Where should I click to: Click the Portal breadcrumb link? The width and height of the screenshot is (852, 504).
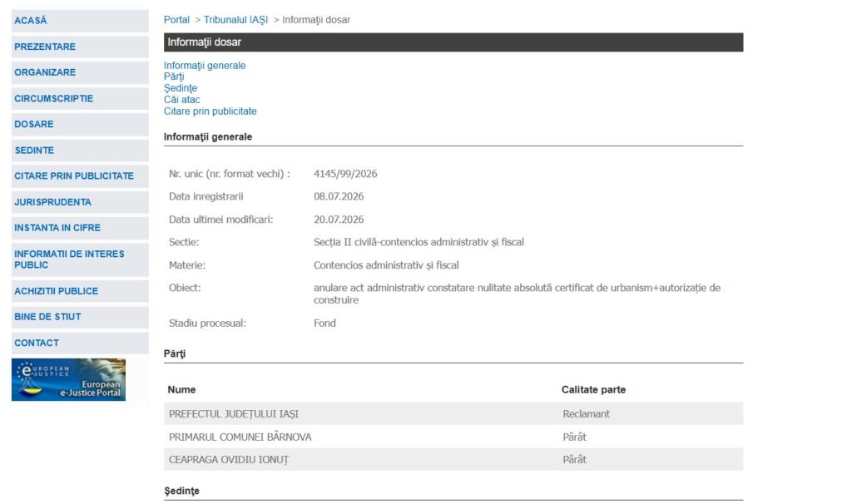click(176, 20)
